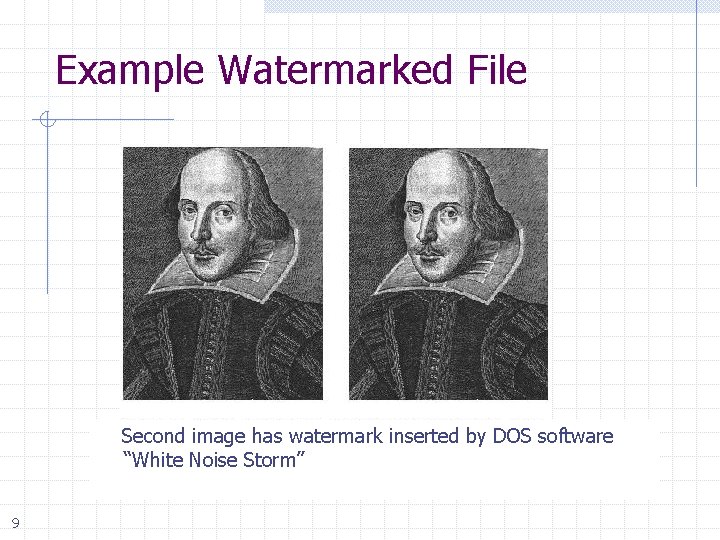The width and height of the screenshot is (720, 540).
Task: Click the slide number 9
Action: [x=16, y=523]
